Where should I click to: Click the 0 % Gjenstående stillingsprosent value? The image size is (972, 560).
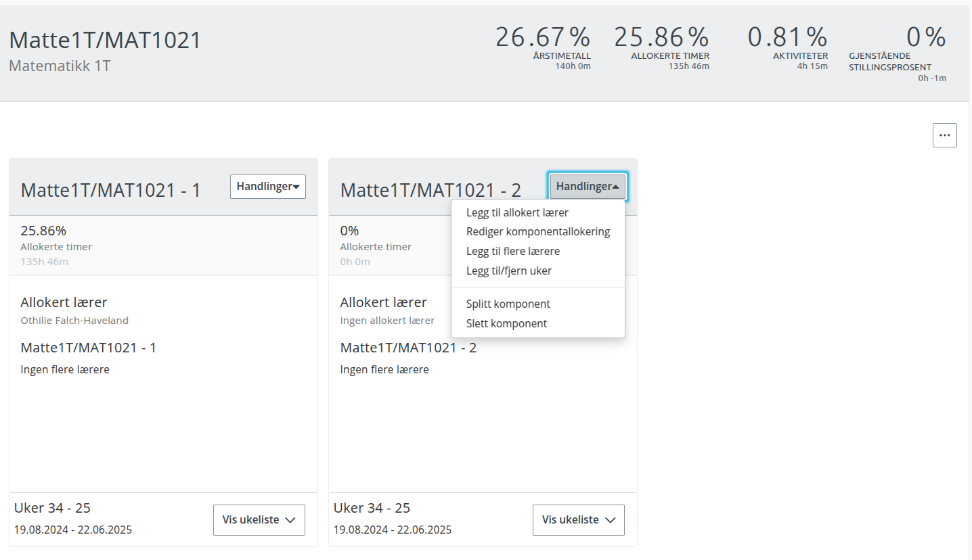click(x=926, y=37)
